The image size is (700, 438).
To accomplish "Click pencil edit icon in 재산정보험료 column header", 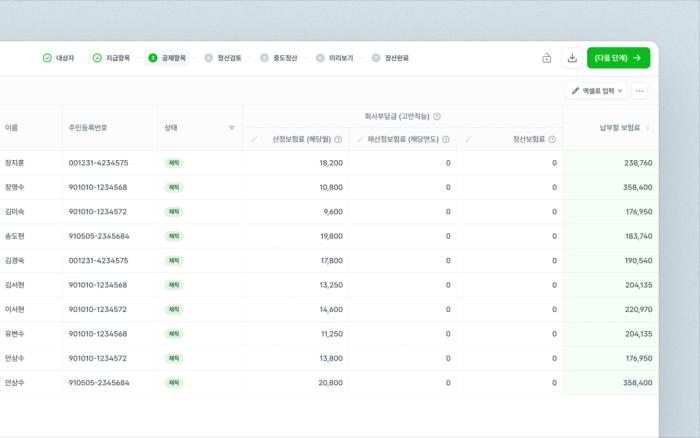I will [360, 139].
